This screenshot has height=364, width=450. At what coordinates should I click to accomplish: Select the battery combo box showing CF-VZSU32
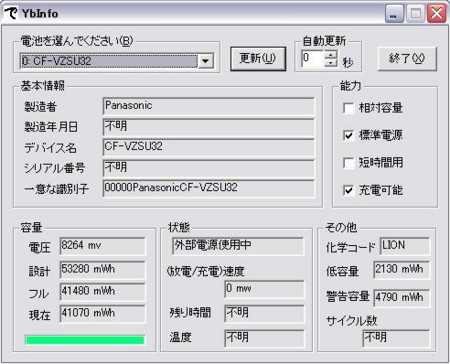pyautogui.click(x=117, y=61)
